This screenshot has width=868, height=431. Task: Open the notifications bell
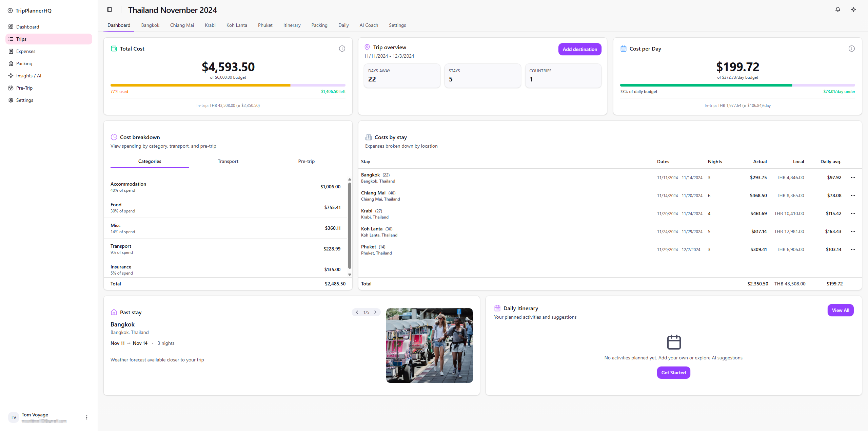837,10
